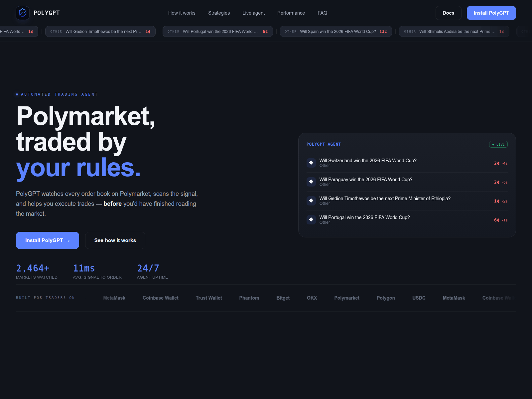The image size is (532, 399).
Task: Open Gedion Timothewos Prime Minister of Ethiopia row
Action: (407, 201)
